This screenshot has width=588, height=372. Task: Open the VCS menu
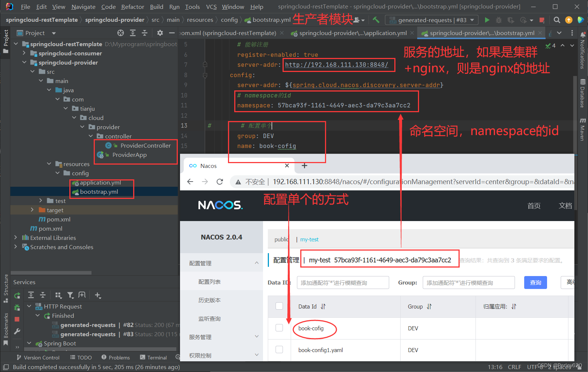[x=211, y=7]
